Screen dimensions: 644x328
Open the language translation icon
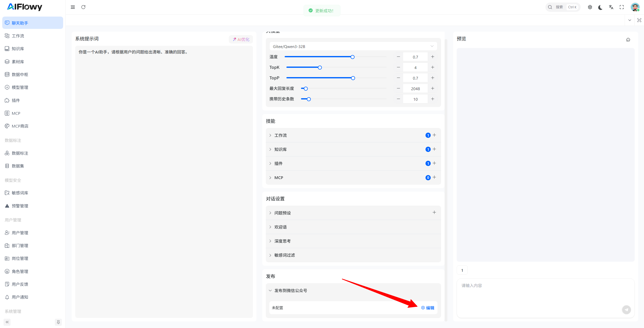[611, 7]
